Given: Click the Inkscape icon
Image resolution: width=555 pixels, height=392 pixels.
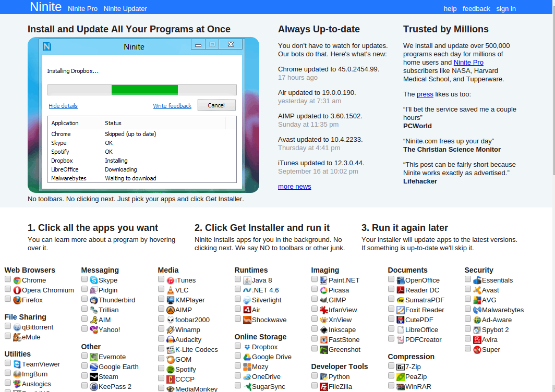Looking at the screenshot, I should tap(324, 330).
